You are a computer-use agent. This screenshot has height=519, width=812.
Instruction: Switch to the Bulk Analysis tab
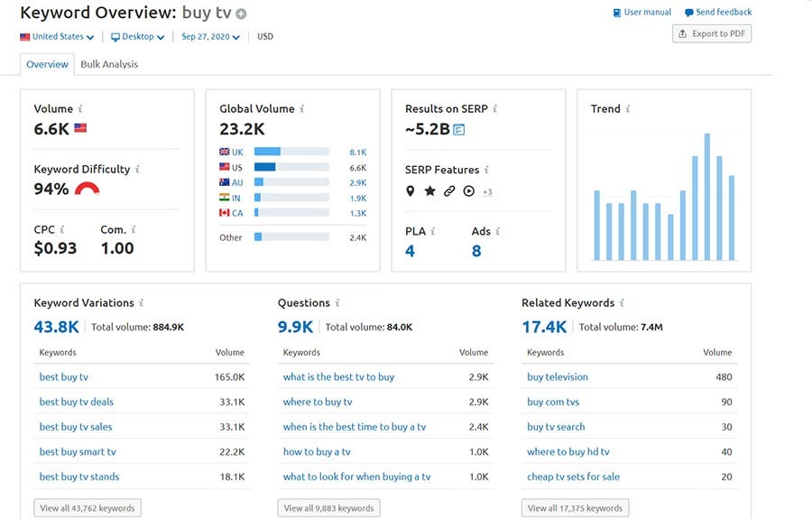[109, 64]
